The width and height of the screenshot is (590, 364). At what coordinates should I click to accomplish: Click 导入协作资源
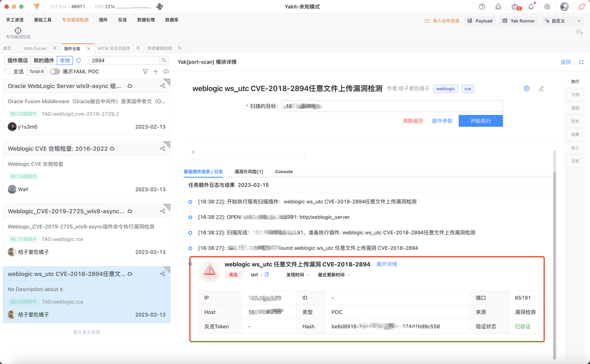442,21
